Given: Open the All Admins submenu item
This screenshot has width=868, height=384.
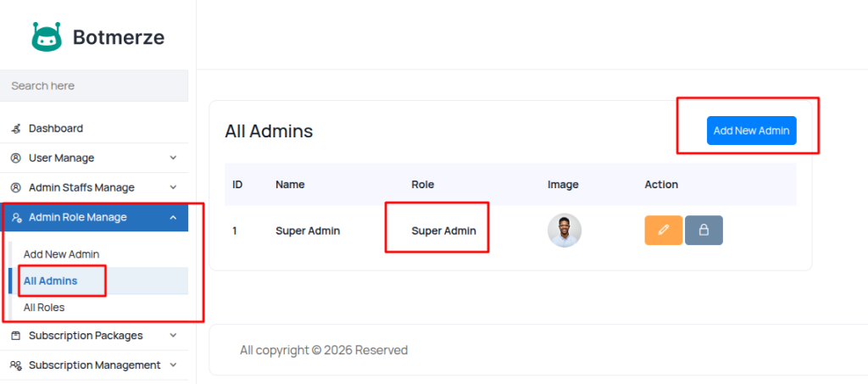Looking at the screenshot, I should [50, 281].
